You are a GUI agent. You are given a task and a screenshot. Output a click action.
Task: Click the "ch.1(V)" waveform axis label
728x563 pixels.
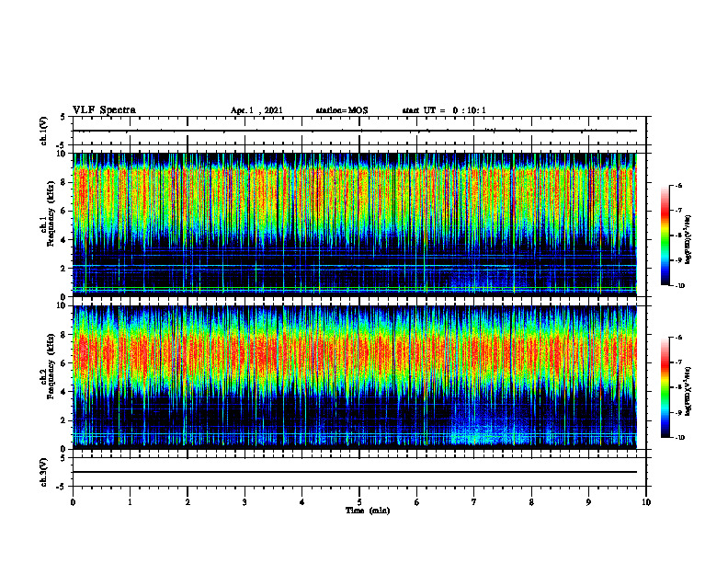(44, 131)
